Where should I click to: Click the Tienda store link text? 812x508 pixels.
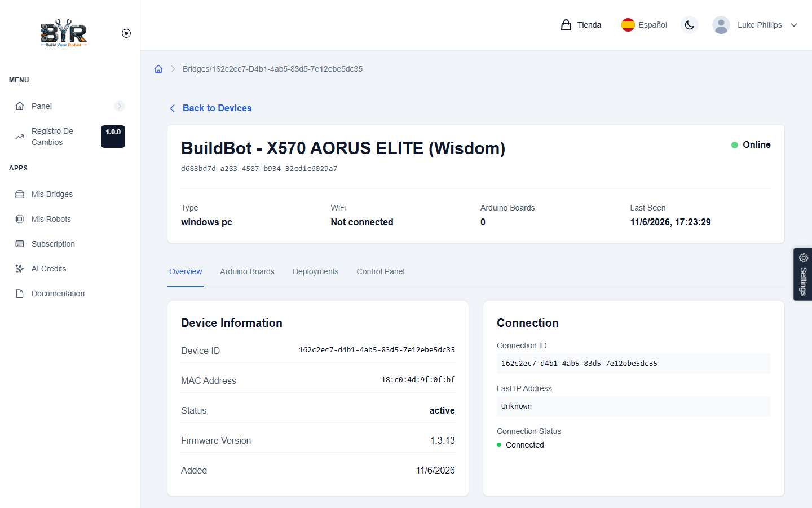589,25
